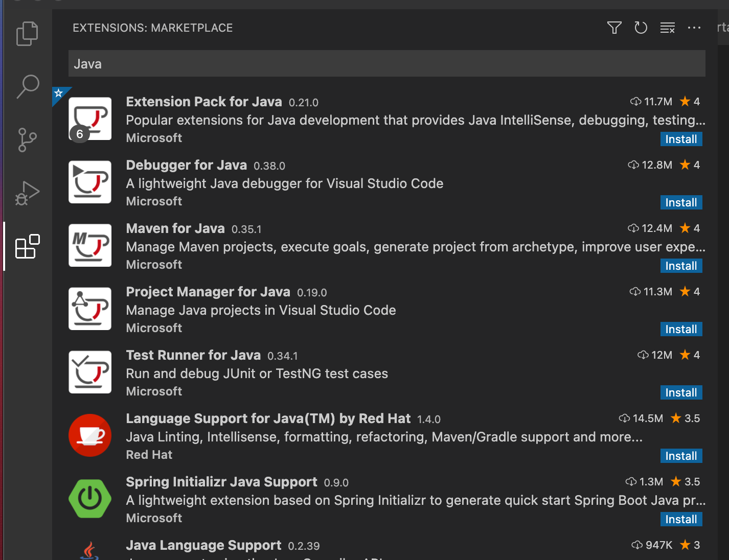Image resolution: width=729 pixels, height=560 pixels.
Task: Click the filter extensions funnel icon
Action: (614, 28)
